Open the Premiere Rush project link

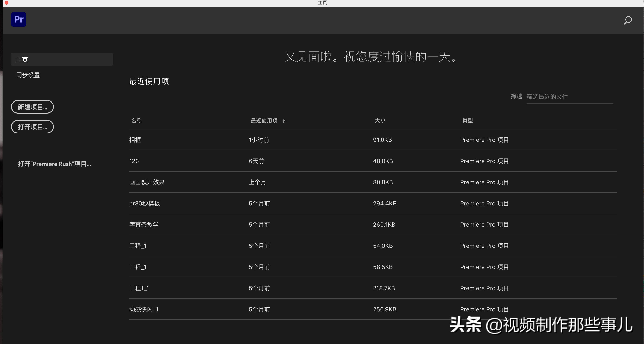pyautogui.click(x=54, y=164)
